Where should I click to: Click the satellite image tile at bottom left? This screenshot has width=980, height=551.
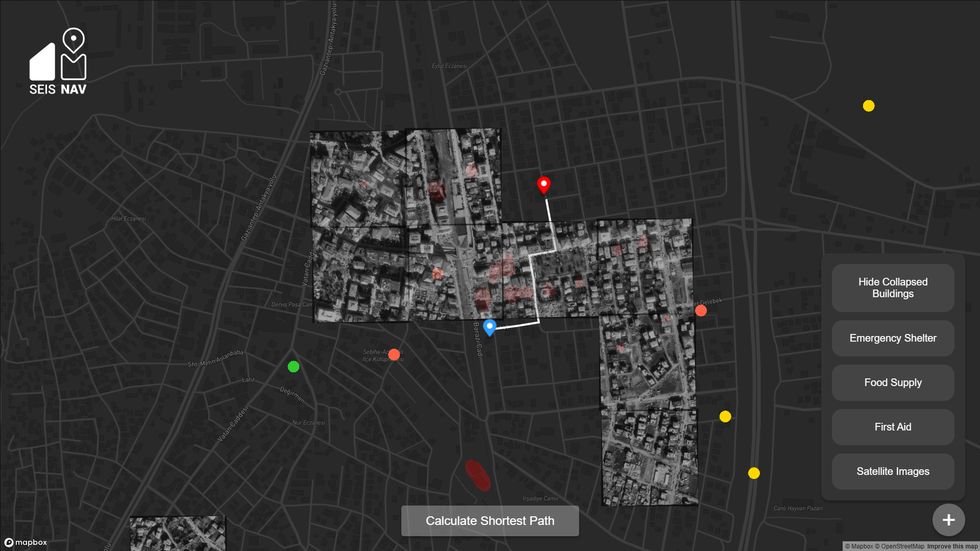coord(177,533)
